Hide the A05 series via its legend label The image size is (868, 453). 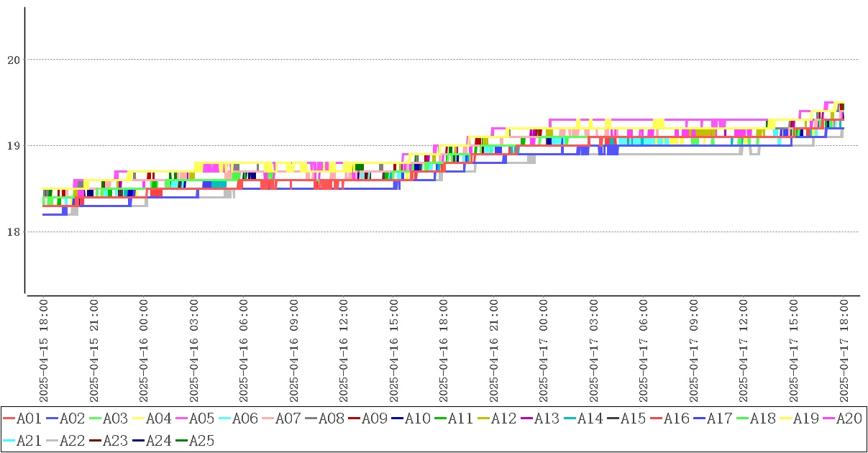pyautogui.click(x=201, y=418)
